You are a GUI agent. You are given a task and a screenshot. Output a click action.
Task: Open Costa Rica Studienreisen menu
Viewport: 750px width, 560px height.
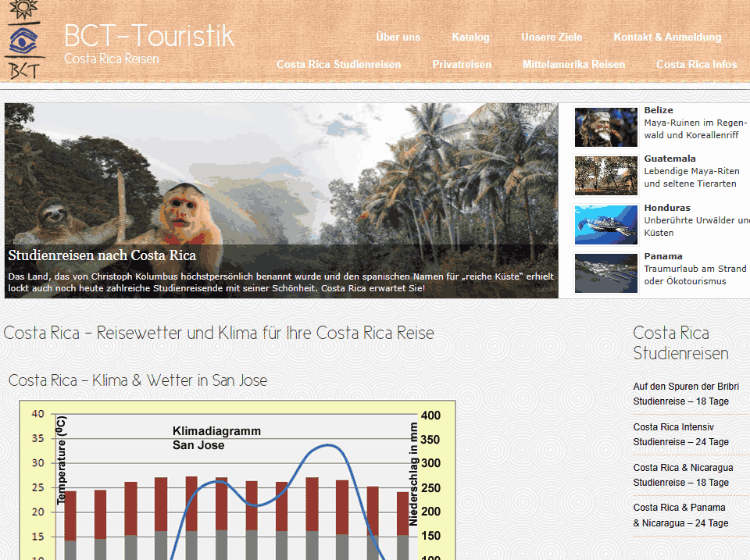pos(338,64)
